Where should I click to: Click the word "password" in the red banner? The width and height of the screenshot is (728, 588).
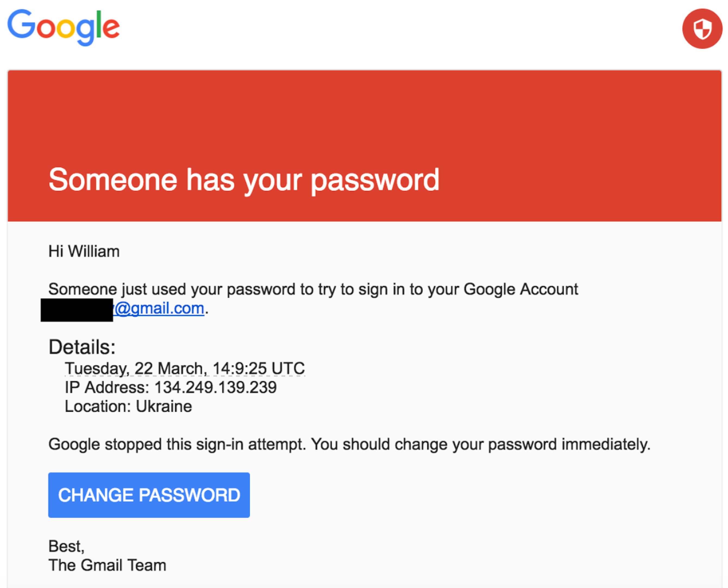coord(375,182)
